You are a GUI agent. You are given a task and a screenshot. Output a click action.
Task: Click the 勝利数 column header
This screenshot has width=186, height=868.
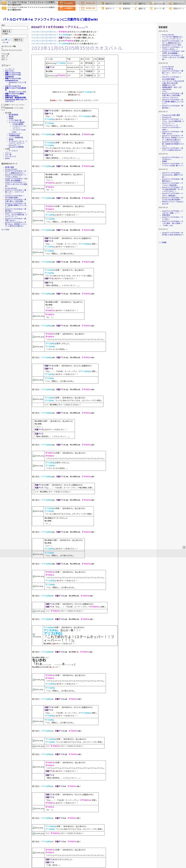click(101, 59)
